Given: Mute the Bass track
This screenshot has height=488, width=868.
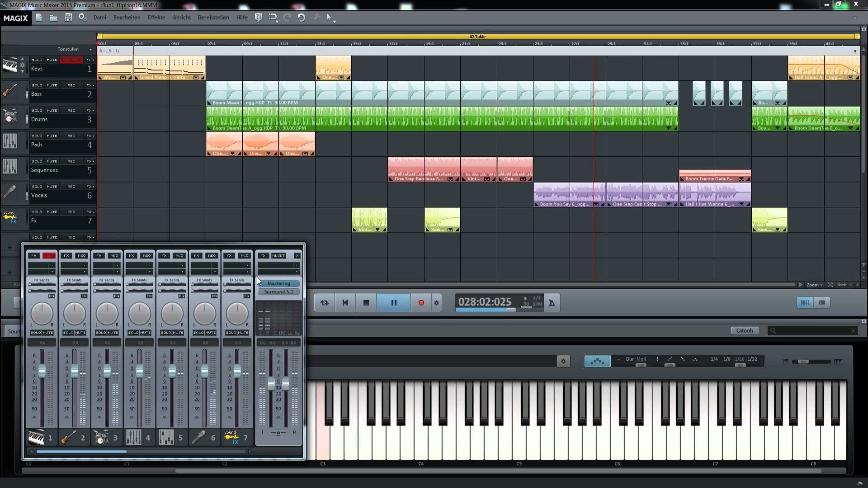Looking at the screenshot, I should (52, 85).
